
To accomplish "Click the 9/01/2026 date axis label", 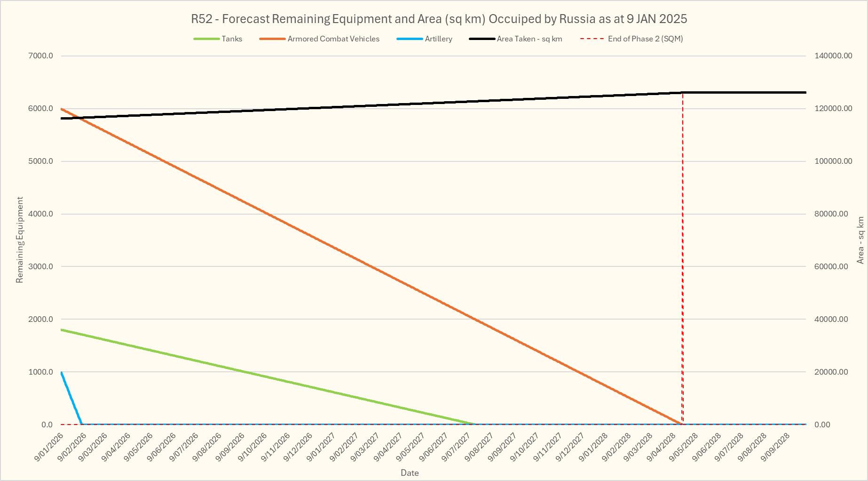I will click(49, 447).
